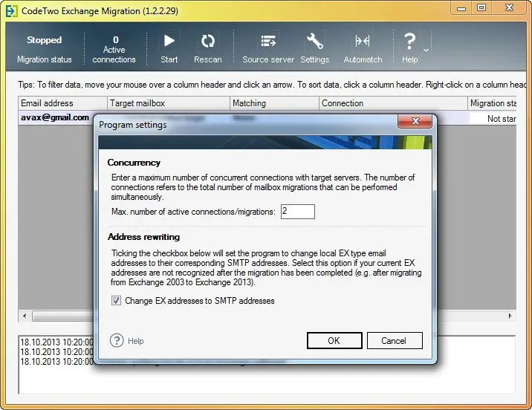Viewport: 532px width, 410px height.
Task: Open Settings via the wrench icon
Action: point(315,41)
